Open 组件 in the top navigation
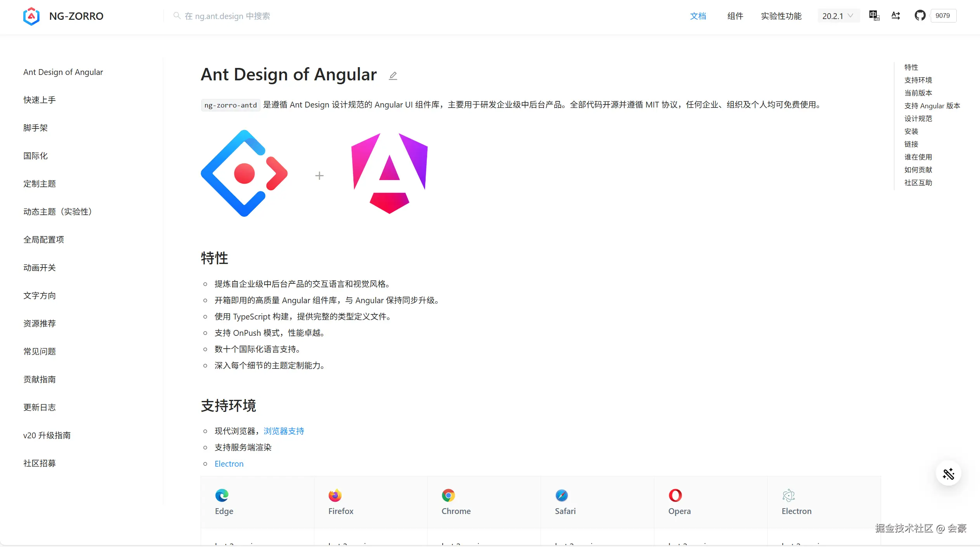980x547 pixels. pyautogui.click(x=735, y=16)
